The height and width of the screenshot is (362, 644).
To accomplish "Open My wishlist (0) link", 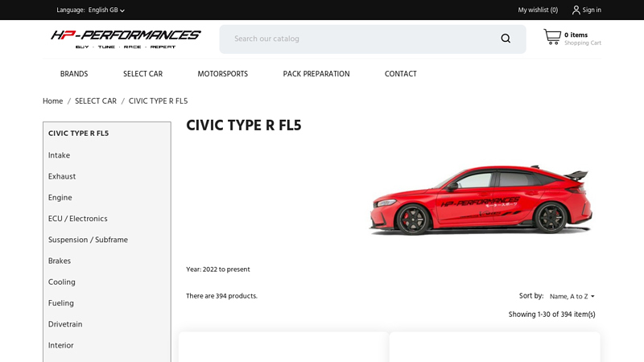I will pyautogui.click(x=538, y=10).
